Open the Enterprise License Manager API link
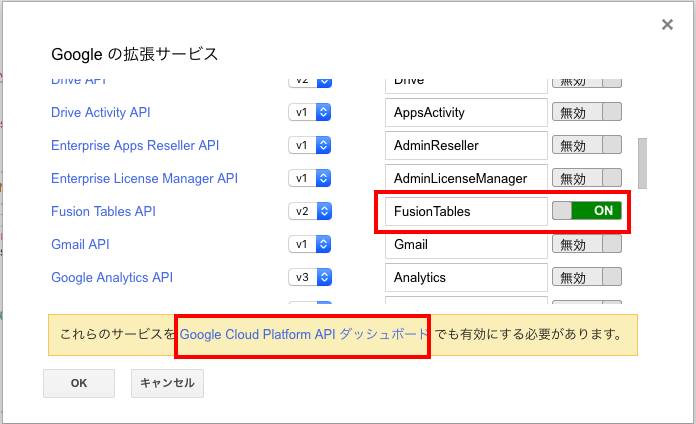 (x=144, y=178)
